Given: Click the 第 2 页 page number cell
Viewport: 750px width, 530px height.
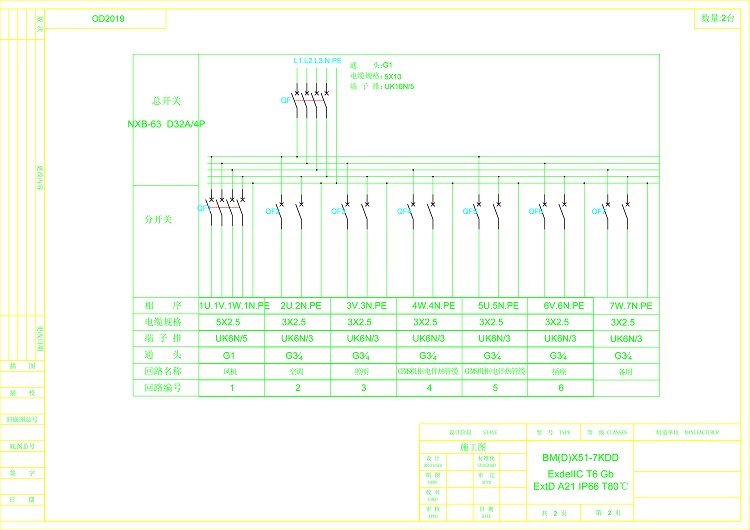Looking at the screenshot, I should 607,513.
